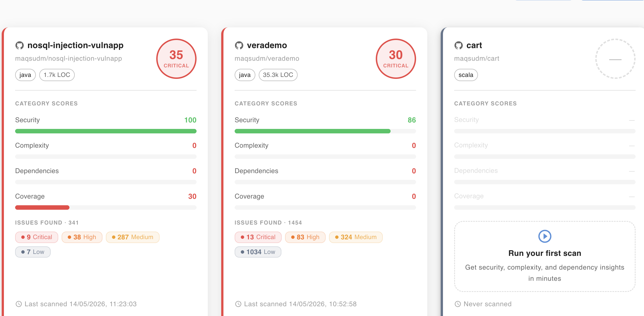Click Security bar showing 86
This screenshot has height=316, width=644.
coord(325,131)
